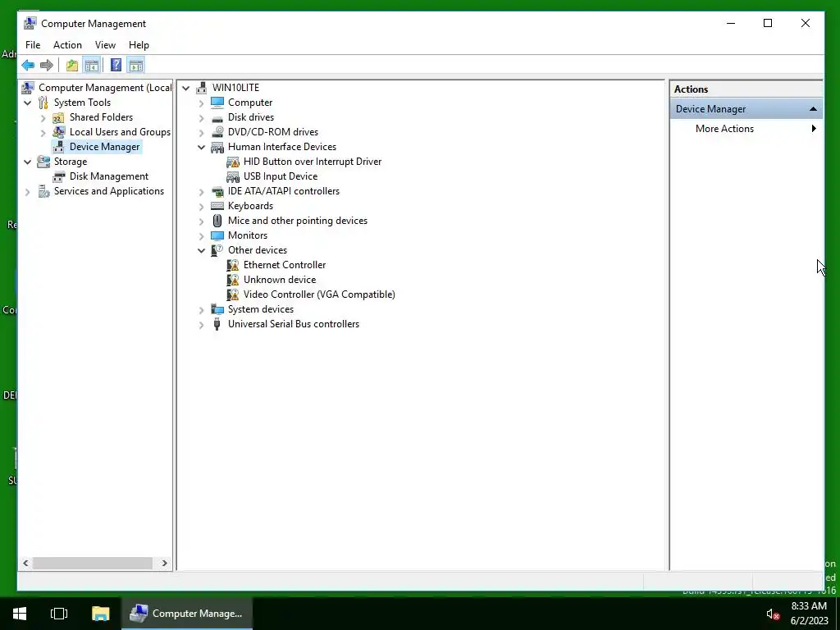
Task: Click the Shared Folders icon
Action: [x=58, y=117]
